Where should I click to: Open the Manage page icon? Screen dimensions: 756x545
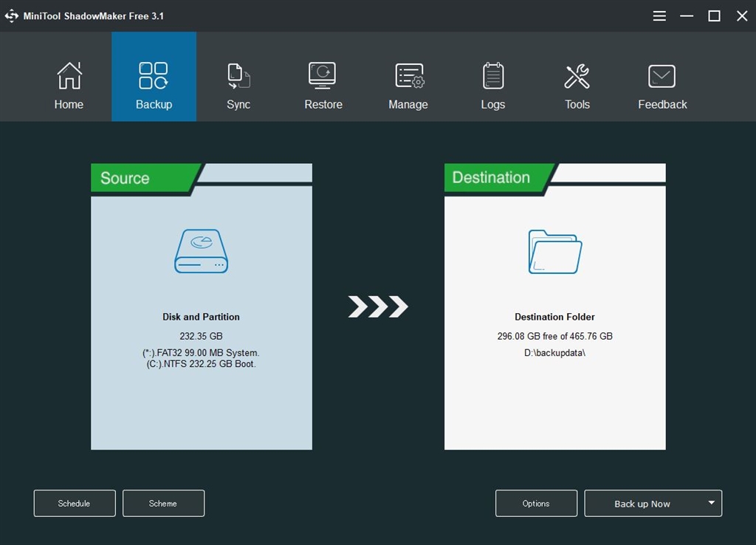coord(409,76)
